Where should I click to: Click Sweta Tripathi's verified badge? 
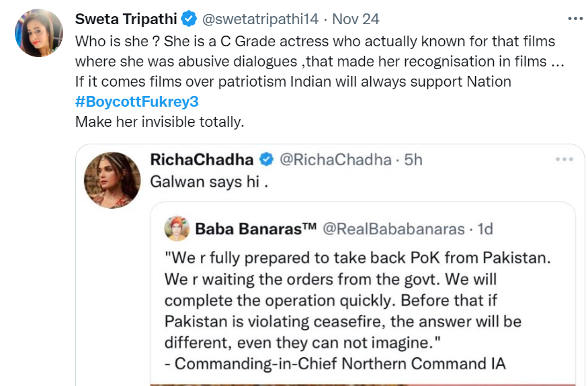click(189, 18)
